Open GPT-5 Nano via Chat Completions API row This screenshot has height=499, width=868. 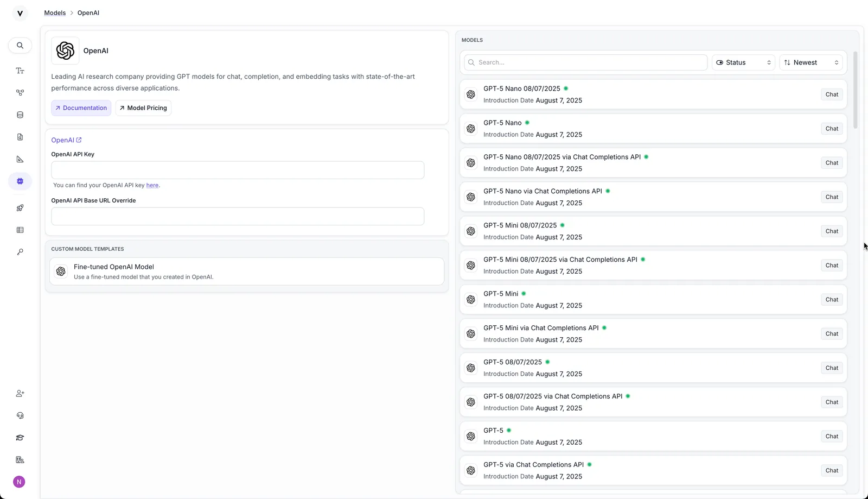click(653, 197)
